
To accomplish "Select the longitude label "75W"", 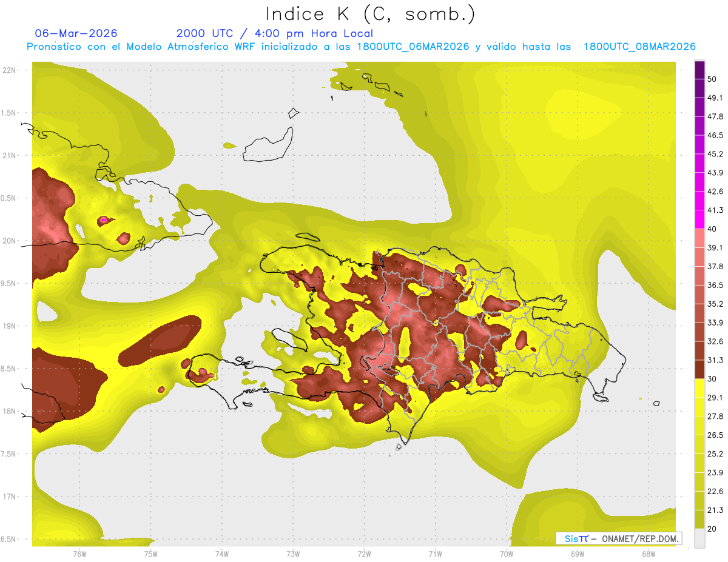I will click(x=151, y=554).
